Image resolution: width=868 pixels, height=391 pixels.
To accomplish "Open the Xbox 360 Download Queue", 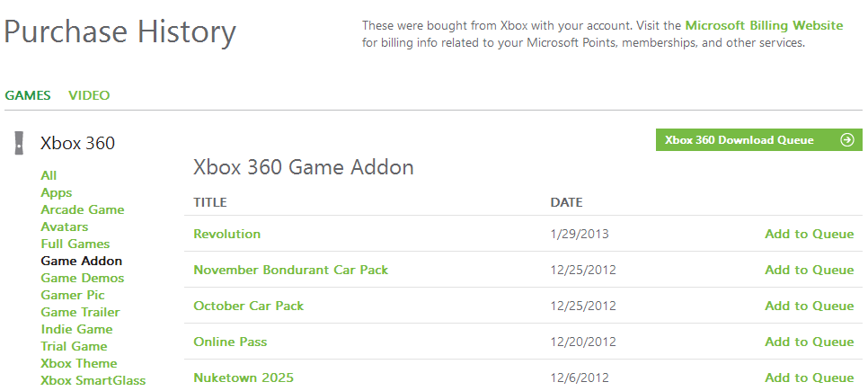I will tap(740, 140).
